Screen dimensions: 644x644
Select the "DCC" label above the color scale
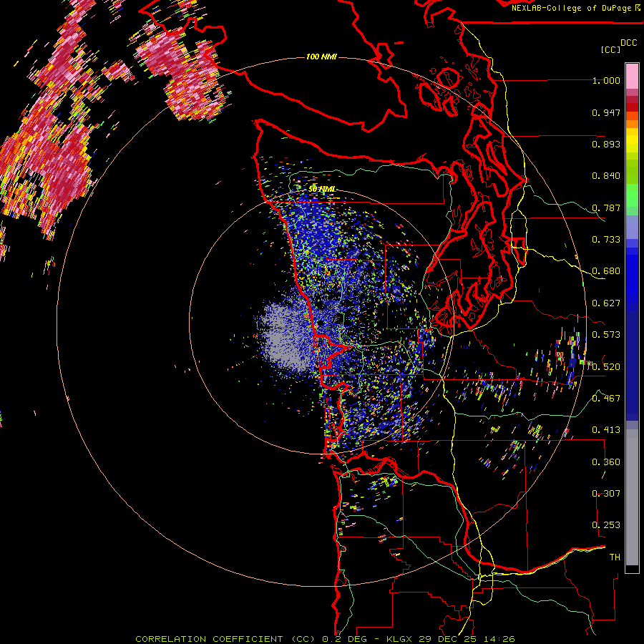(x=628, y=42)
